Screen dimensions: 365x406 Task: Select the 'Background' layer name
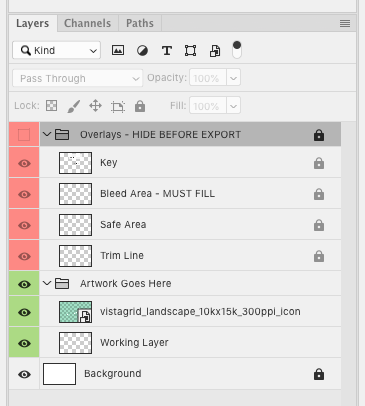113,374
